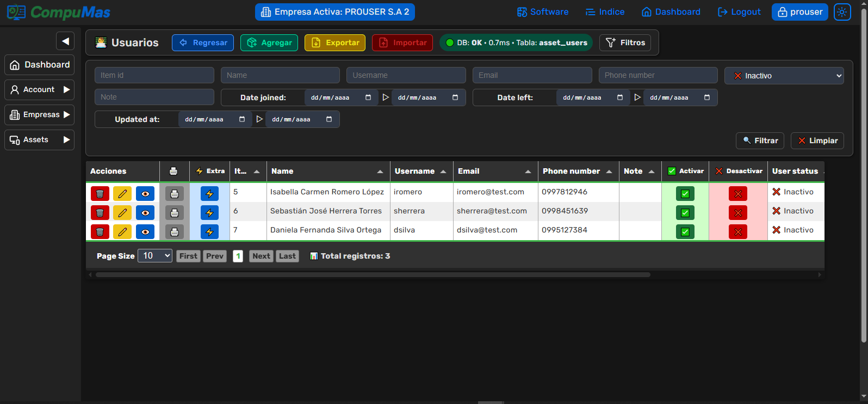Print the iromero user row

[175, 194]
